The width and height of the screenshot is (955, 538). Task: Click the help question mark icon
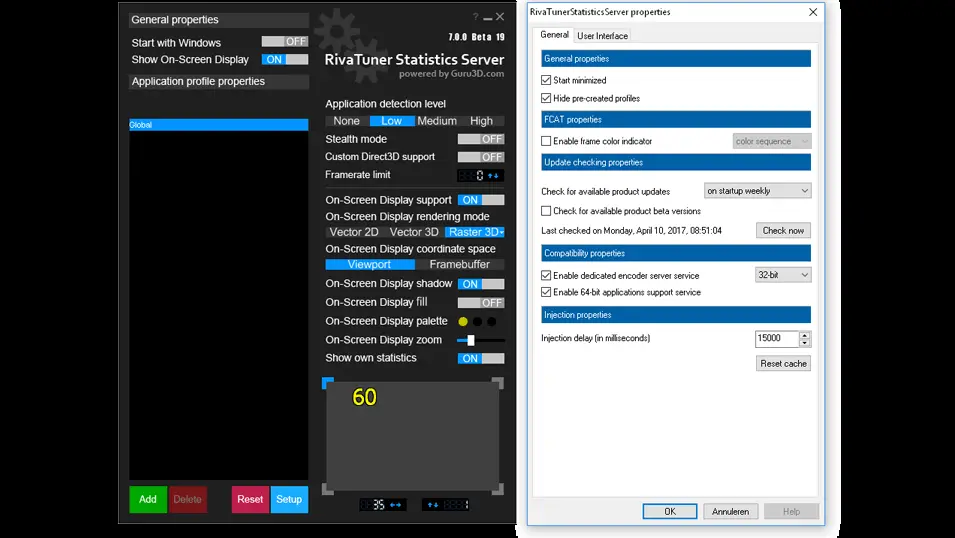(x=476, y=17)
